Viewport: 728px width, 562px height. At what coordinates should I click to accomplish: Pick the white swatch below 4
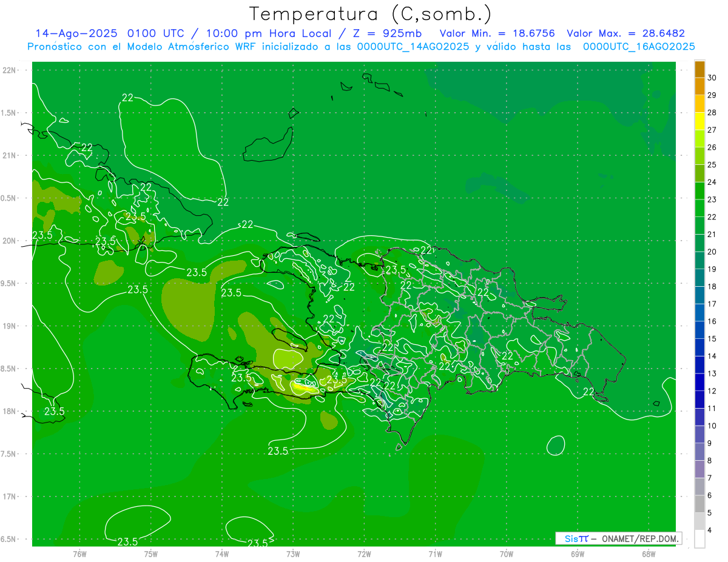tap(699, 539)
